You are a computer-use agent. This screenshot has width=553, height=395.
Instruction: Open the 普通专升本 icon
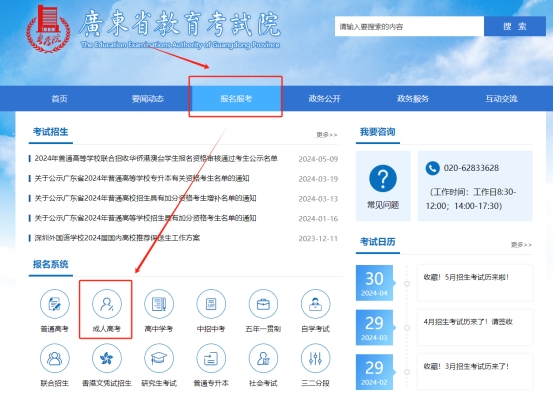[211, 358]
